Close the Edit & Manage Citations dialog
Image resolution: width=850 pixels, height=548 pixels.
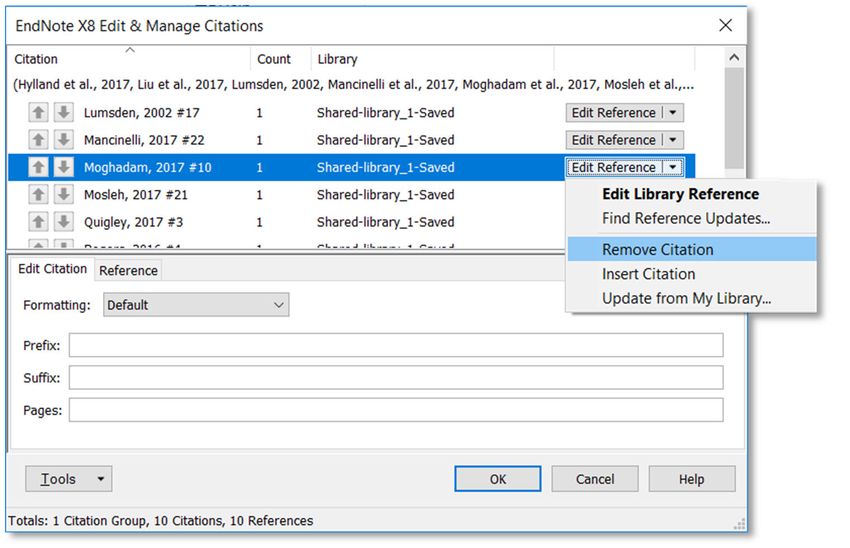coord(725,25)
